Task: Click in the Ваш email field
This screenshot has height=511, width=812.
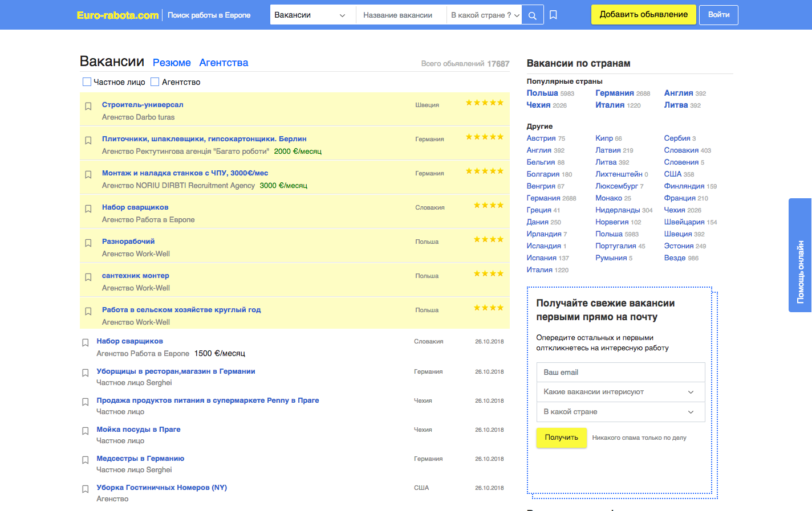Action: pyautogui.click(x=620, y=373)
